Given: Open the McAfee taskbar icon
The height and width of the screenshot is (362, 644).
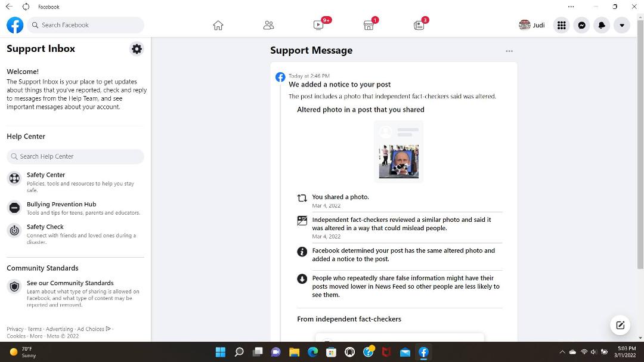Looking at the screenshot, I should coord(386,352).
